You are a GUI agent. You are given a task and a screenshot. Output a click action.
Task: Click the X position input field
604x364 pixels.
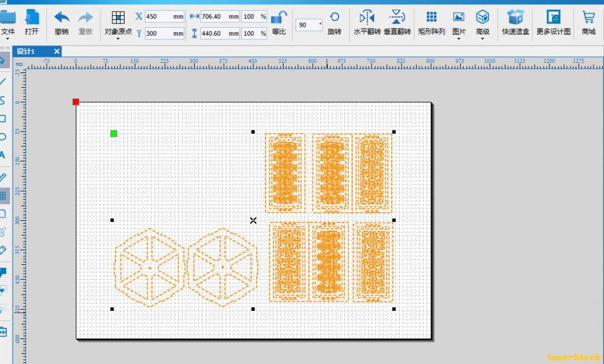point(164,16)
